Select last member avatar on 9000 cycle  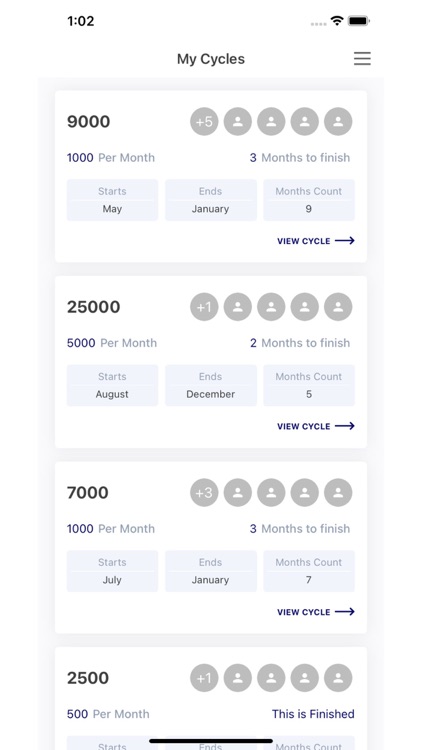tap(338, 121)
